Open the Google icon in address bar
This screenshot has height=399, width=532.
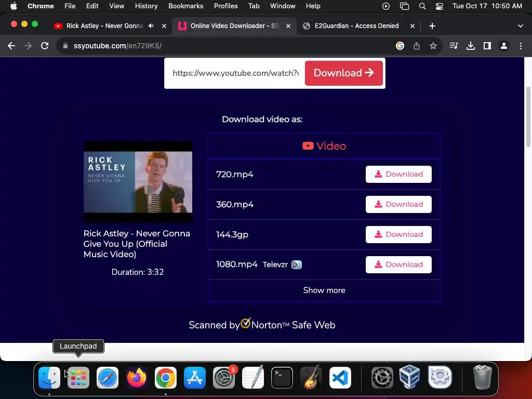point(400,46)
